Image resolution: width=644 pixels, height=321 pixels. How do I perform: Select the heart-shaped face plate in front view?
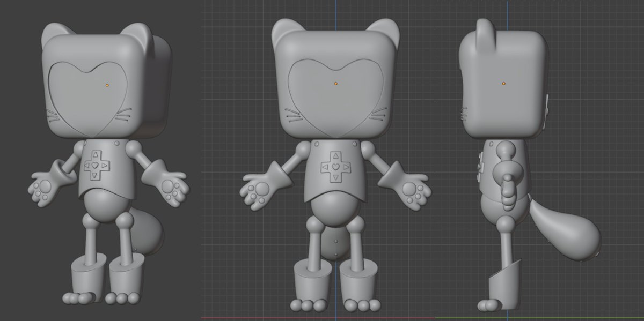(335, 98)
